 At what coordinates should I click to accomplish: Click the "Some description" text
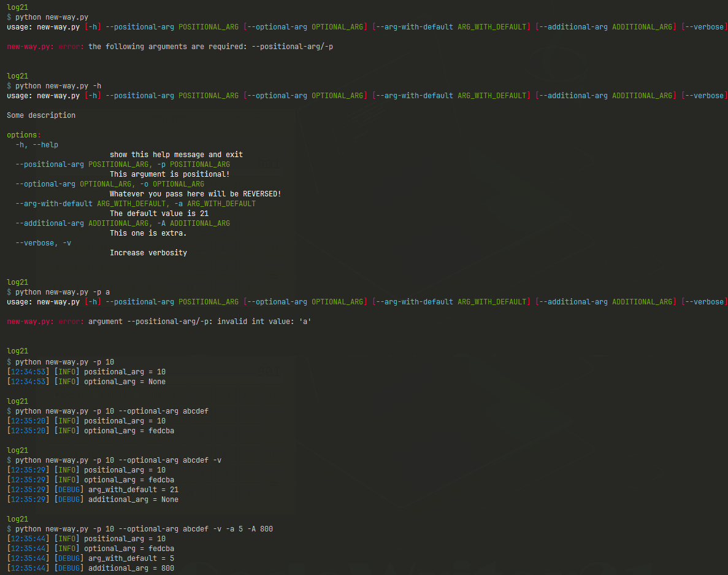coord(41,115)
